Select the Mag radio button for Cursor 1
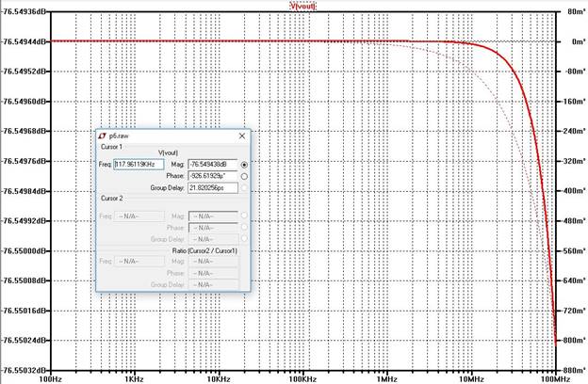Screen dimensions: 588x384 coord(244,164)
